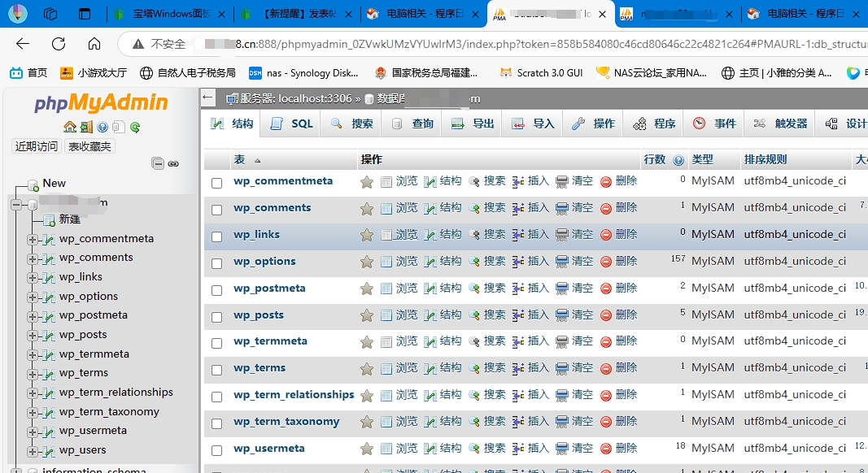The image size is (868, 473).
Task: Select 新建 under current database
Action: coord(70,219)
